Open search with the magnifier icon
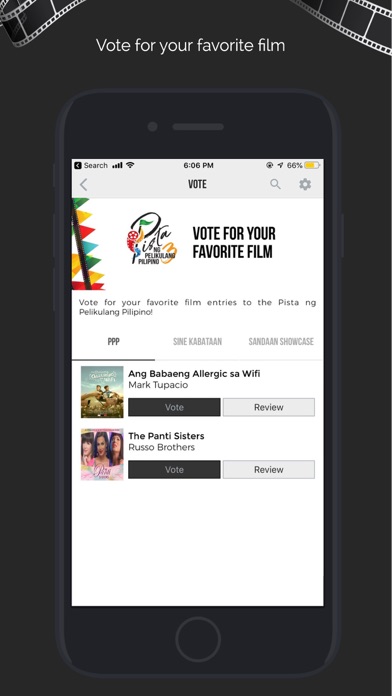392x696 pixels. 275,184
